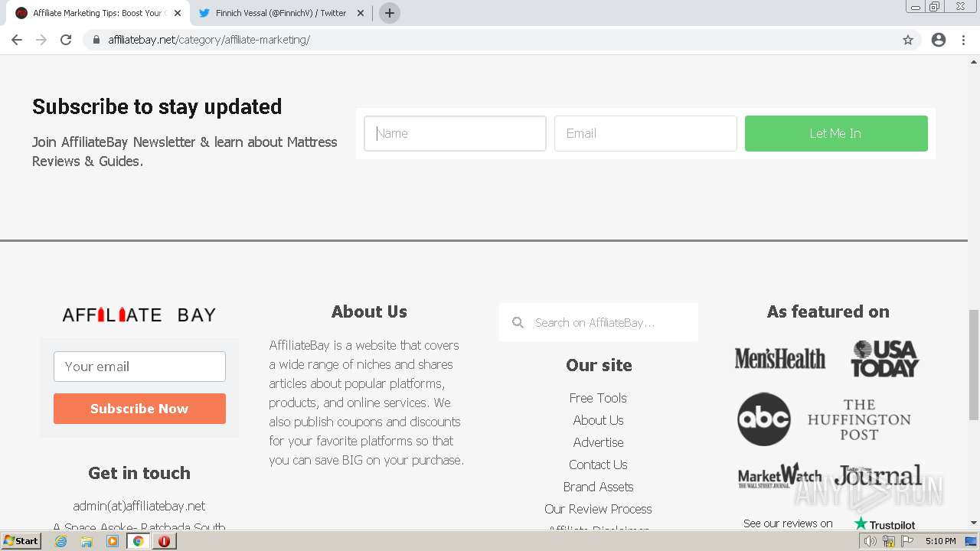Click the volume speaker tray icon
Image resolution: width=980 pixels, height=551 pixels.
pos(871,541)
